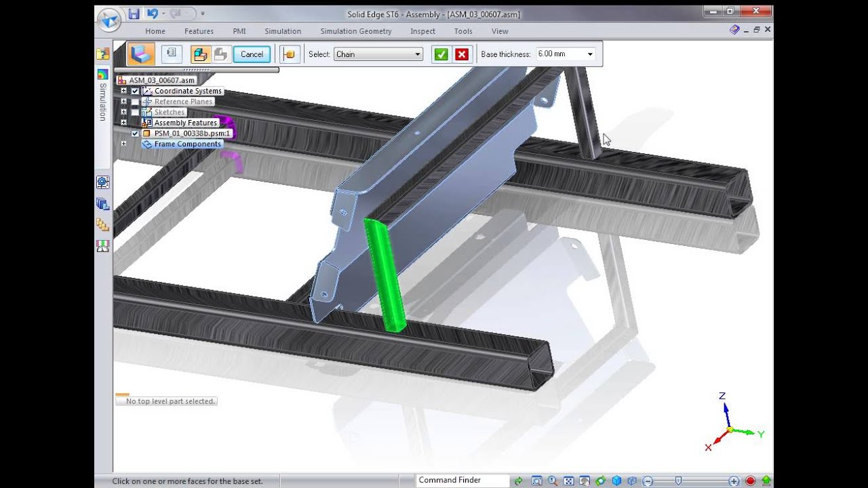Activate the Pan hand tool
Image resolution: width=868 pixels, height=488 pixels.
[585, 481]
